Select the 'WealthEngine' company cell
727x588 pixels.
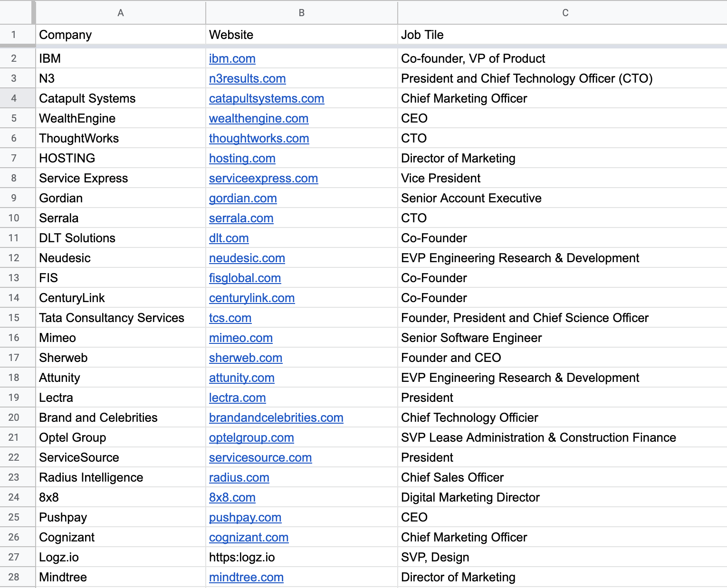pos(121,118)
